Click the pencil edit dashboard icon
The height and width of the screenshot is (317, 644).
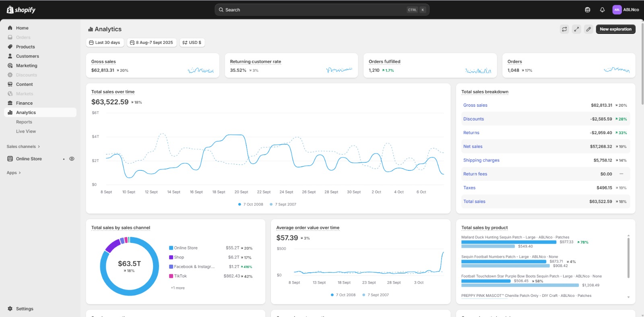tap(588, 29)
